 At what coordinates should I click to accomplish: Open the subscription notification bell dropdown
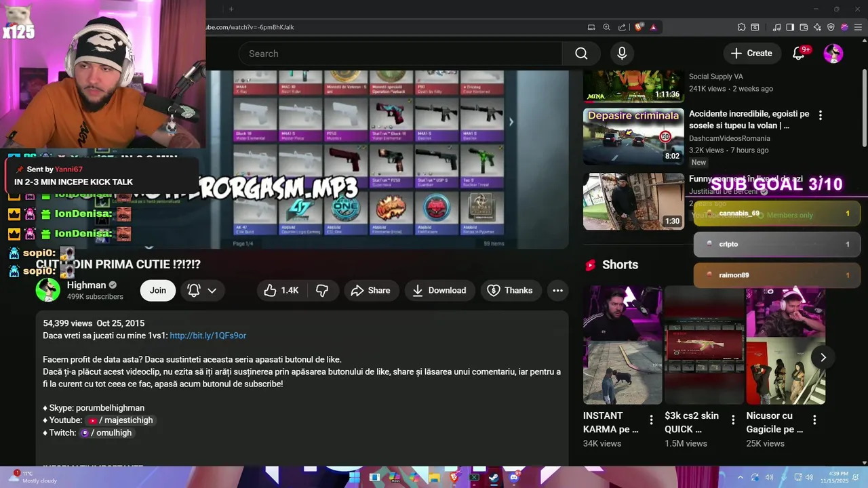pos(202,290)
